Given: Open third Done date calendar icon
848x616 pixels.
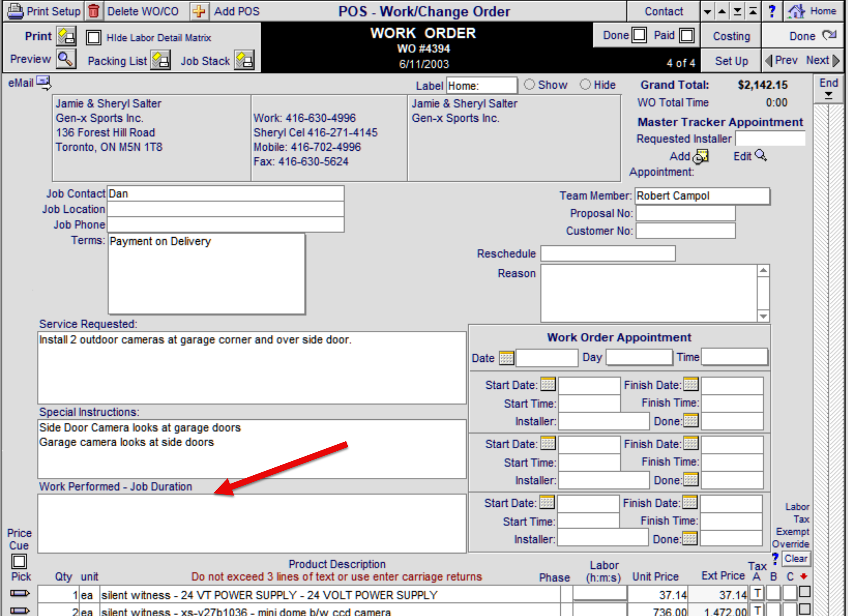Looking at the screenshot, I should tap(690, 539).
